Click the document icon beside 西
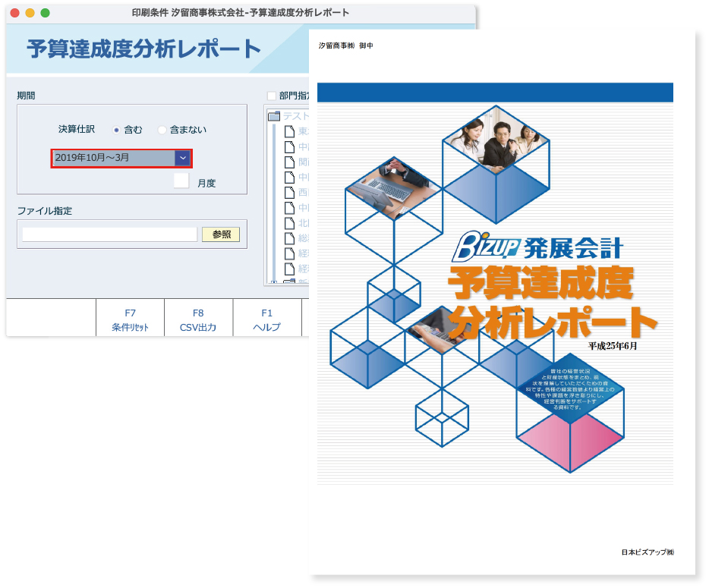The height and width of the screenshot is (588, 709). pos(289,192)
